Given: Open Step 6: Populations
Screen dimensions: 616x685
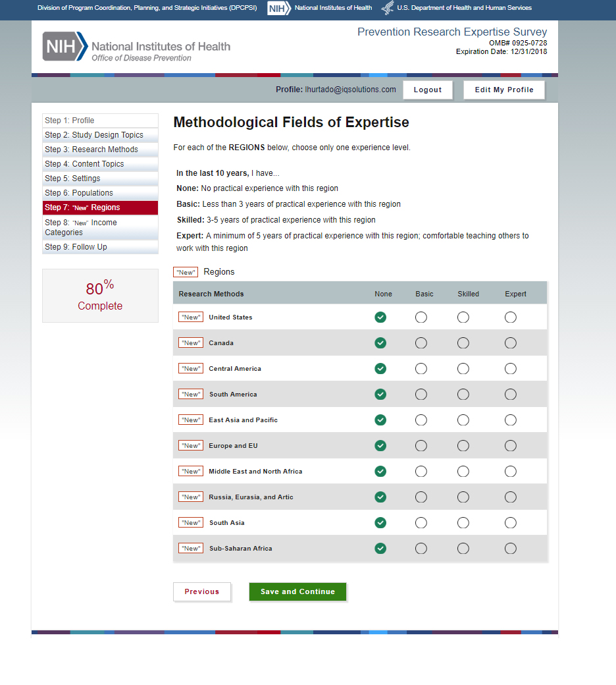Looking at the screenshot, I should (x=100, y=192).
